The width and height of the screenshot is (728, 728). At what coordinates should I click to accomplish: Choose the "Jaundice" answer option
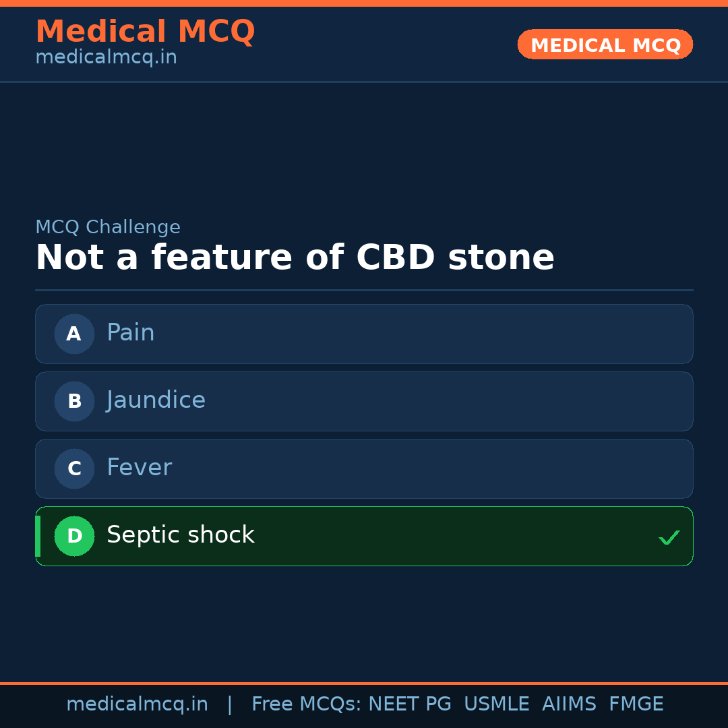pyautogui.click(x=156, y=400)
